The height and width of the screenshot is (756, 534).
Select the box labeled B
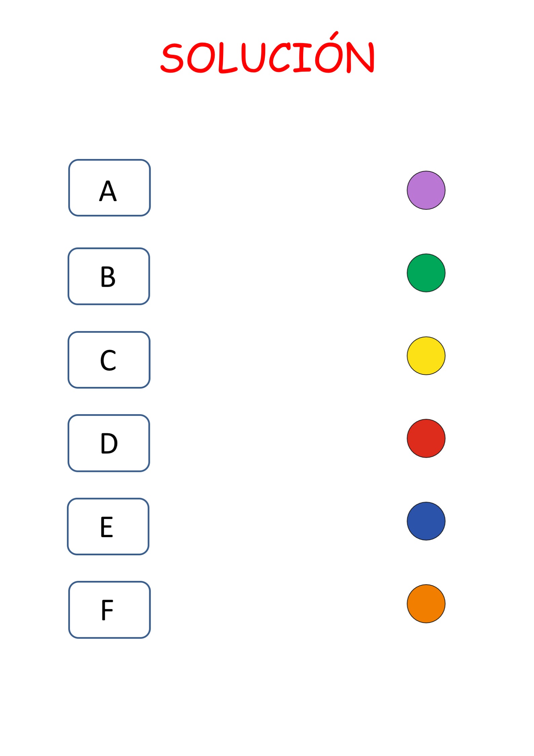(109, 276)
